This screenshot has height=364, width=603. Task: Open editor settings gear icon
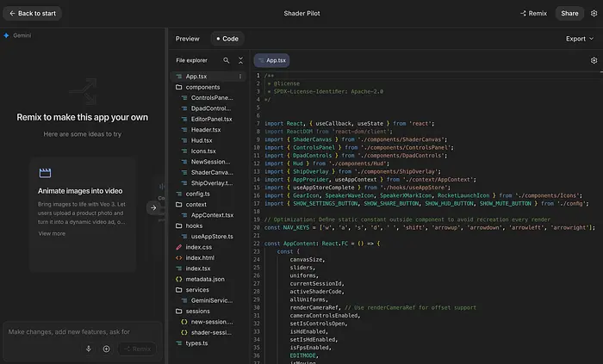[x=594, y=60]
